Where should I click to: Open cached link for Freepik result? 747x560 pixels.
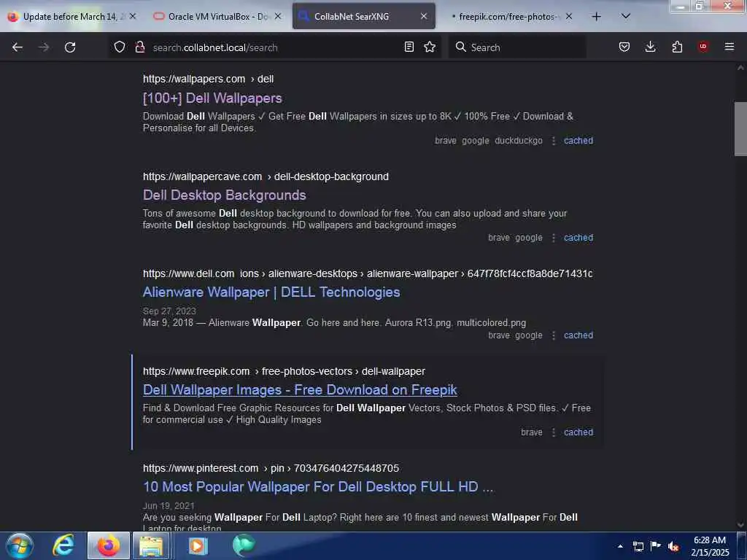pyautogui.click(x=578, y=432)
